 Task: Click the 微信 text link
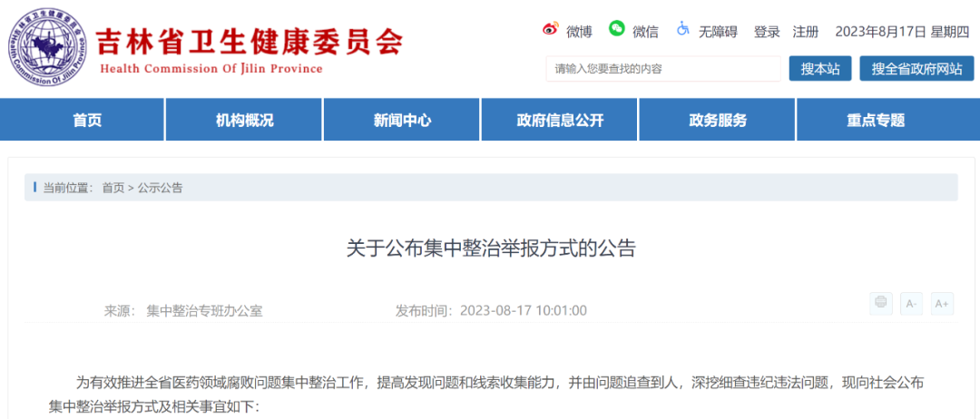point(646,32)
